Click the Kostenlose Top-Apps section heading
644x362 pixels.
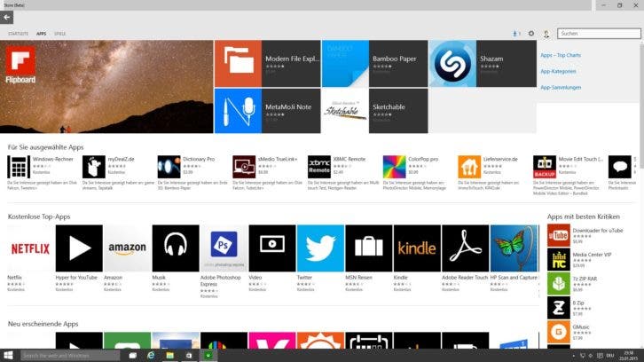pos(39,216)
